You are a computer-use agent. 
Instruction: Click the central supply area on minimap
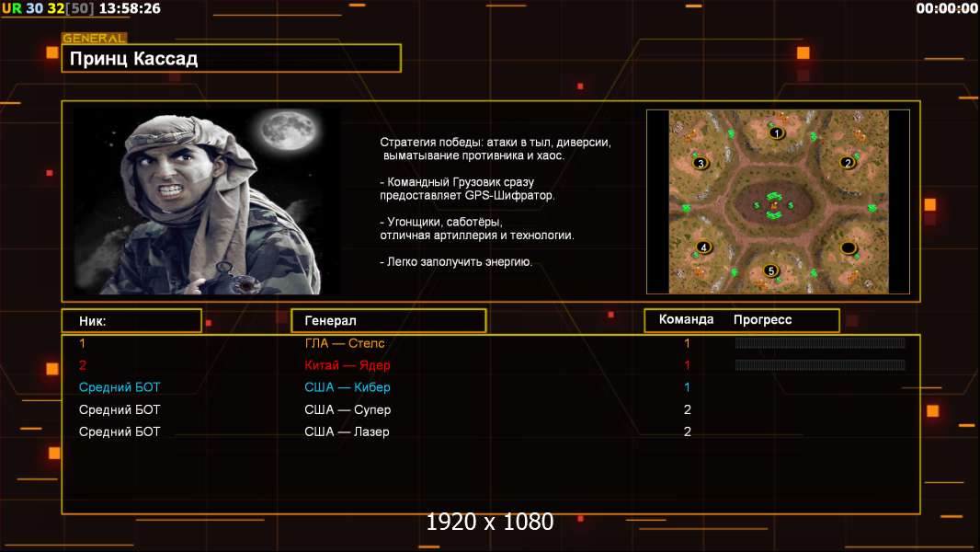click(x=774, y=205)
